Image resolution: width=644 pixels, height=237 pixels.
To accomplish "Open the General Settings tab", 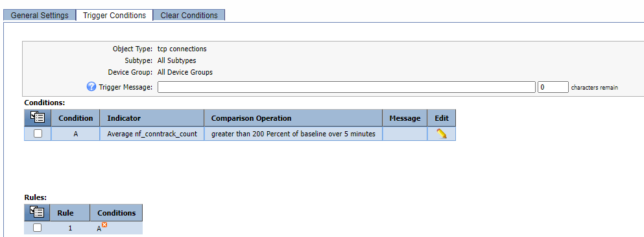I will click(x=40, y=15).
